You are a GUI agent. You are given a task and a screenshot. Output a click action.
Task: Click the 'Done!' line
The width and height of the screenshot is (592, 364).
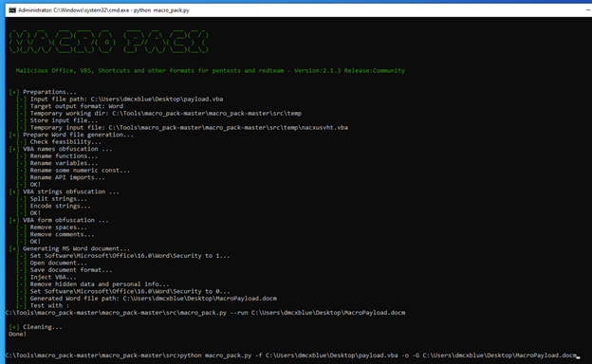click(17, 335)
